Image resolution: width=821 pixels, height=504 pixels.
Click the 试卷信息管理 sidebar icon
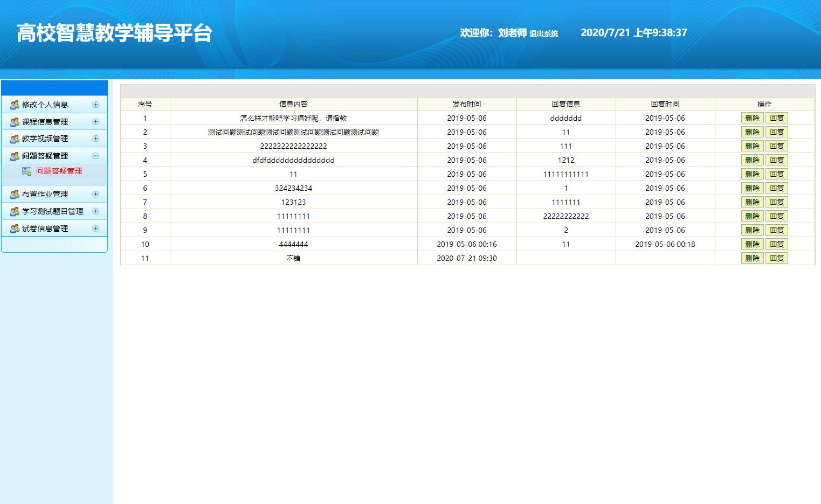point(15,228)
